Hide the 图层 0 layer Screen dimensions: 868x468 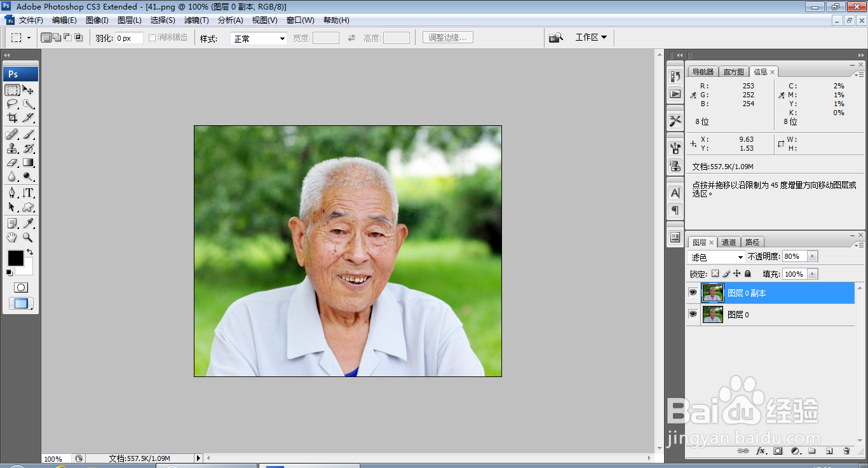coord(693,314)
